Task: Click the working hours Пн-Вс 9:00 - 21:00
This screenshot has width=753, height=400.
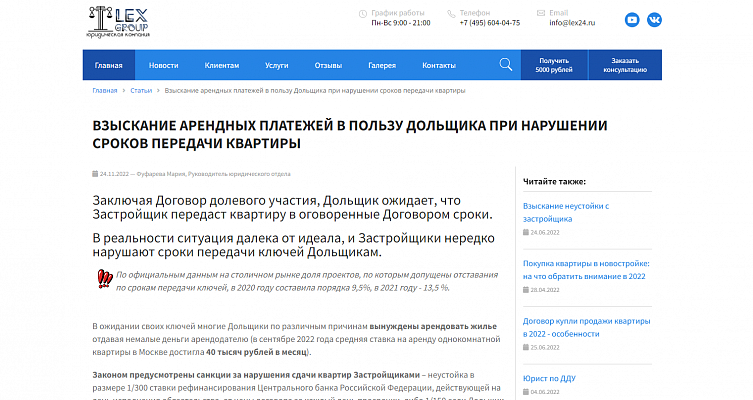Action: point(401,23)
